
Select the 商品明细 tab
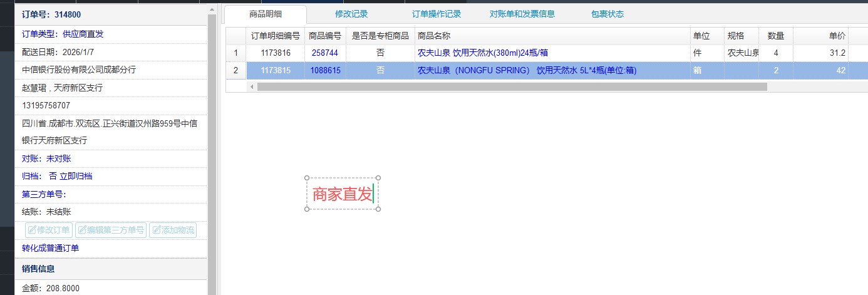[x=266, y=14]
